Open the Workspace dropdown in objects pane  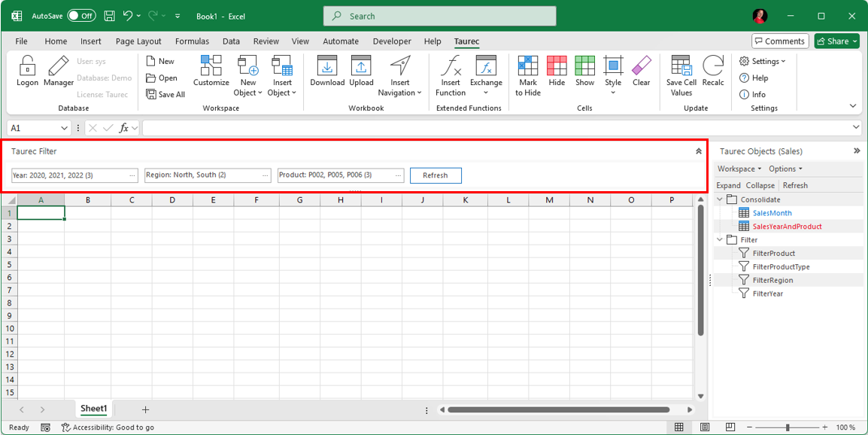click(739, 169)
